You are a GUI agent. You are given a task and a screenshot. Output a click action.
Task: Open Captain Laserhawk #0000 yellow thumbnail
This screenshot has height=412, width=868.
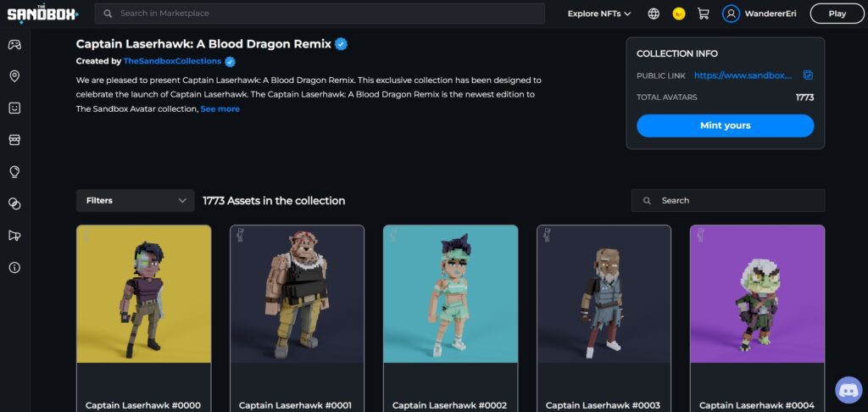pos(144,294)
